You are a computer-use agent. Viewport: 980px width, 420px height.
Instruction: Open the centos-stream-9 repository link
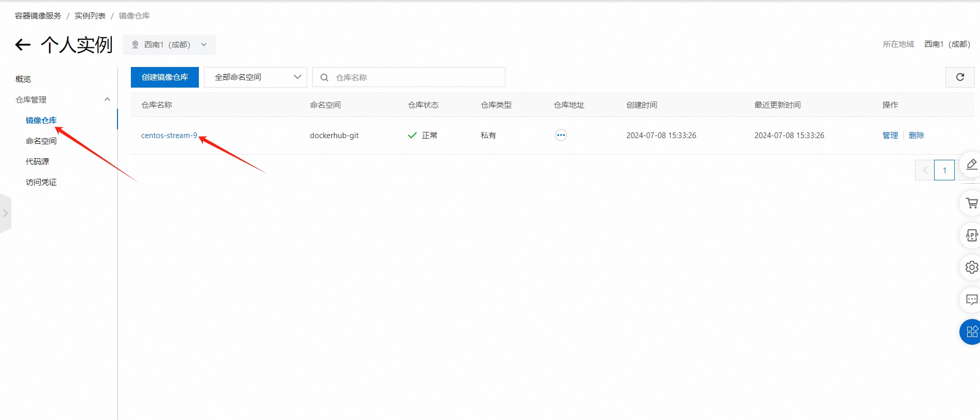coord(169,136)
